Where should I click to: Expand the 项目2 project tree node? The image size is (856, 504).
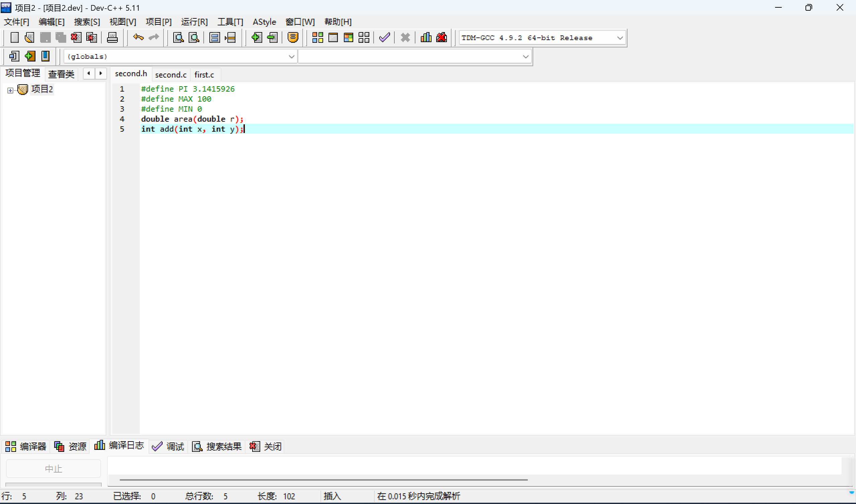tap(10, 90)
